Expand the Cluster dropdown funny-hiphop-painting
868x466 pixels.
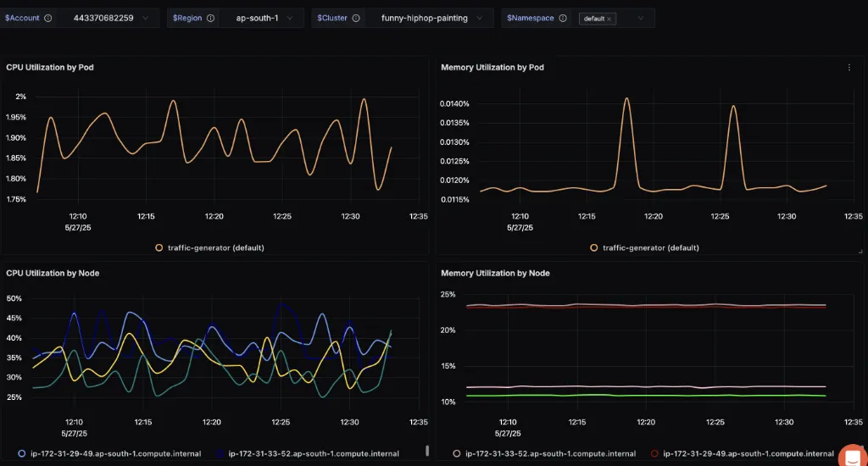click(431, 18)
